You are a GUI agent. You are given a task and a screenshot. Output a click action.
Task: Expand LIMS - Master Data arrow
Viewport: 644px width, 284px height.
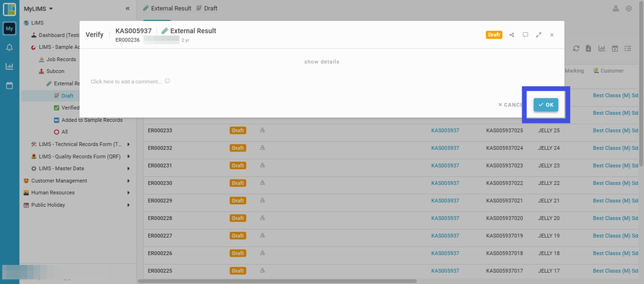tap(129, 169)
